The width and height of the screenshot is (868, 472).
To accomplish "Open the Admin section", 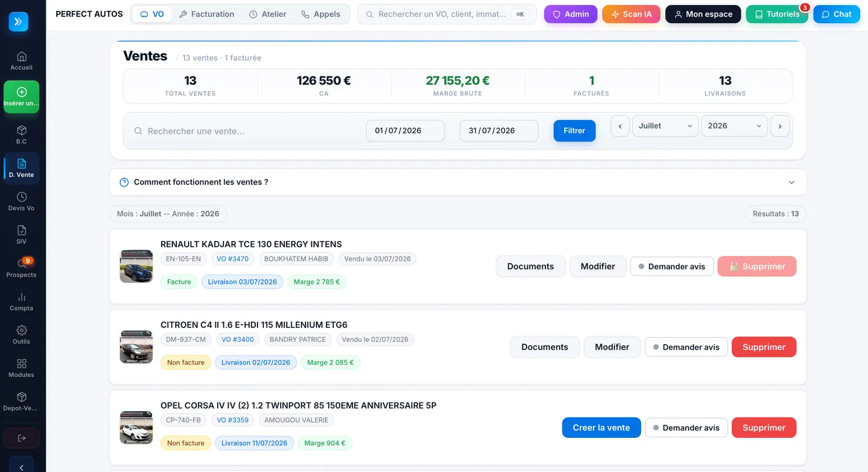I will coord(571,14).
